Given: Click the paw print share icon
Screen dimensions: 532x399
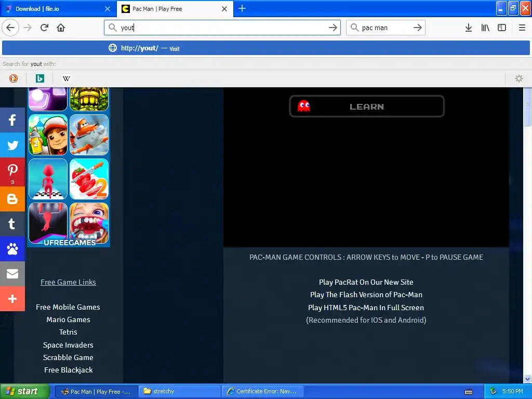Looking at the screenshot, I should click(12, 249).
